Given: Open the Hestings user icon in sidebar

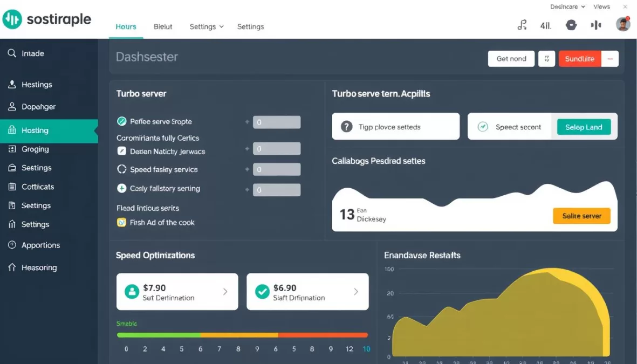Looking at the screenshot, I should coord(12,84).
